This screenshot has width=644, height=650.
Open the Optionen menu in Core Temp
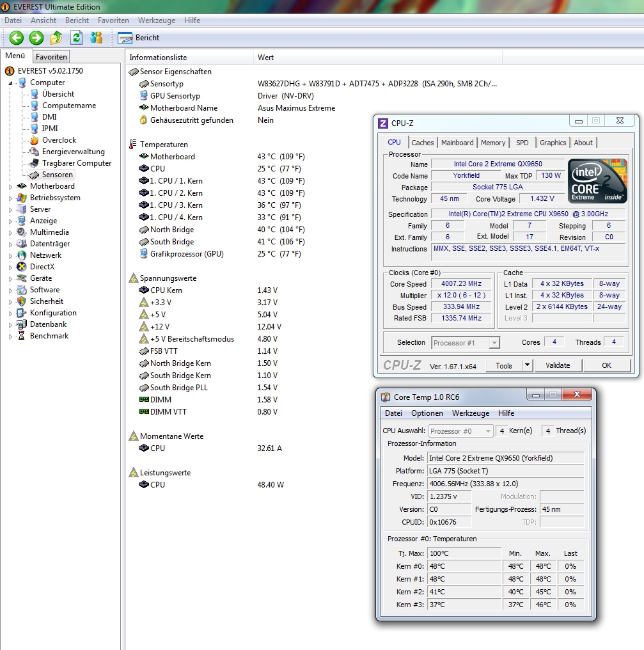click(x=427, y=413)
